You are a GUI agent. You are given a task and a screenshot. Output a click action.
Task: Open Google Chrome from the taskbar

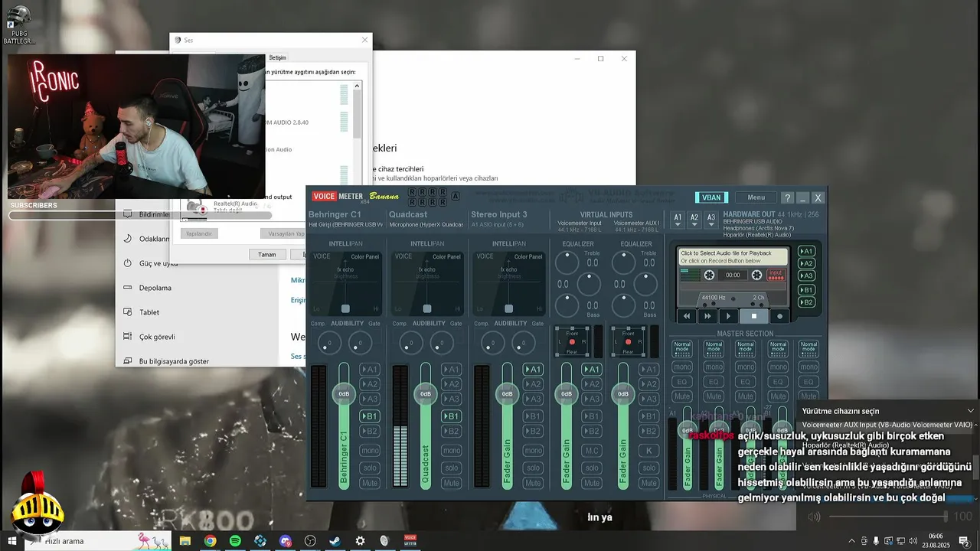[x=210, y=541]
